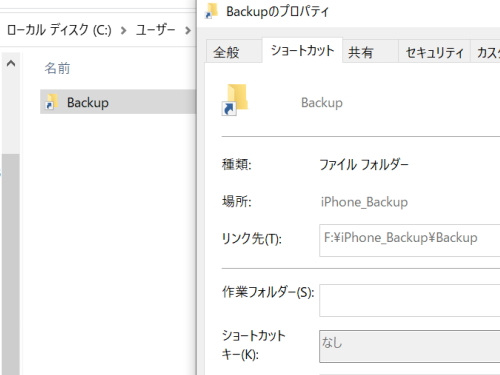This screenshot has height=375, width=500.
Task: Click the 種類 value ファイル フォルダー
Action: coord(364,165)
